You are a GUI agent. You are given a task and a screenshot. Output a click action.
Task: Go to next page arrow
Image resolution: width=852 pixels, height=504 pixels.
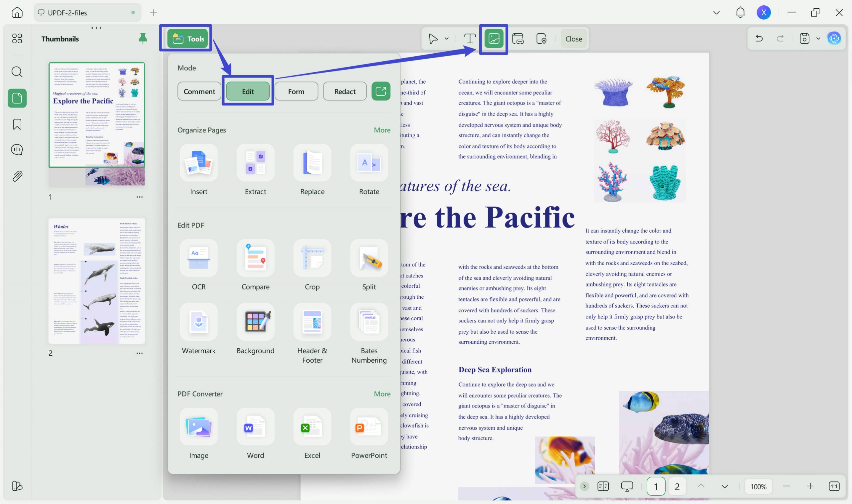(725, 486)
